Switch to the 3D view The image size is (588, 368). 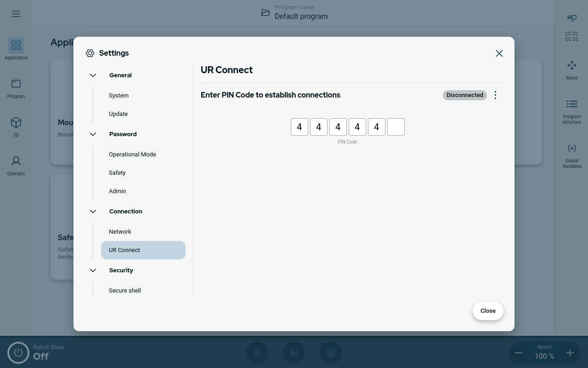[x=16, y=126]
